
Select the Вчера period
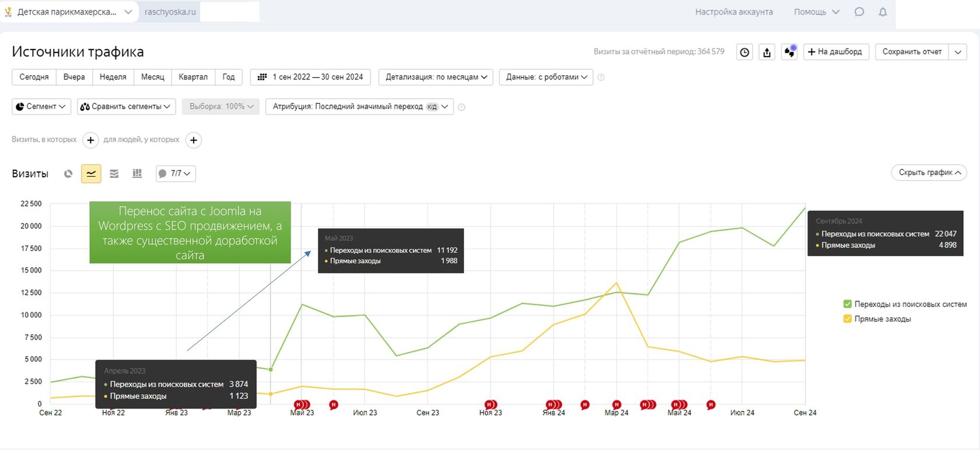pos(74,77)
